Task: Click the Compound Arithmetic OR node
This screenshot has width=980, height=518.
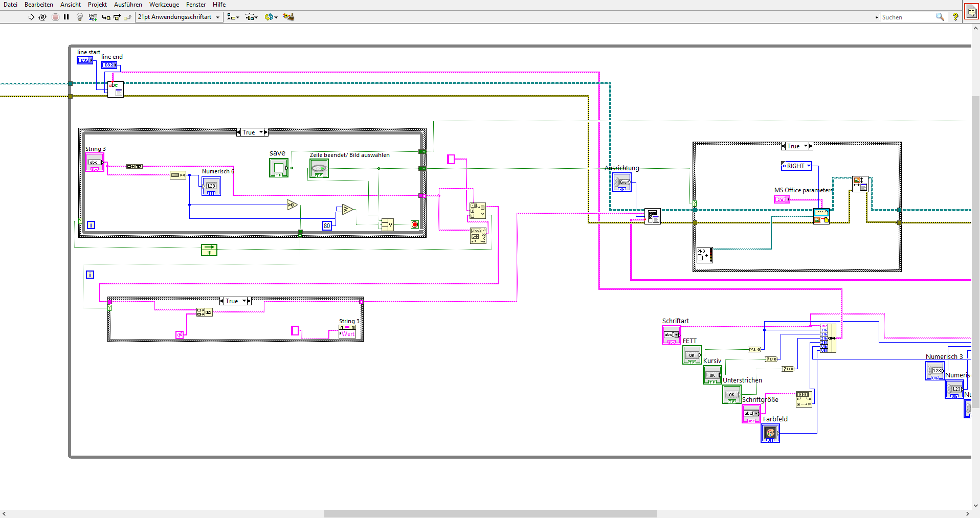Action: click(x=388, y=224)
